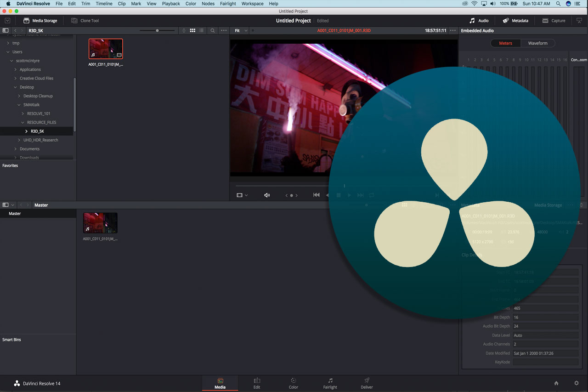
Task: Select the Master bin in media pool
Action: click(38, 214)
